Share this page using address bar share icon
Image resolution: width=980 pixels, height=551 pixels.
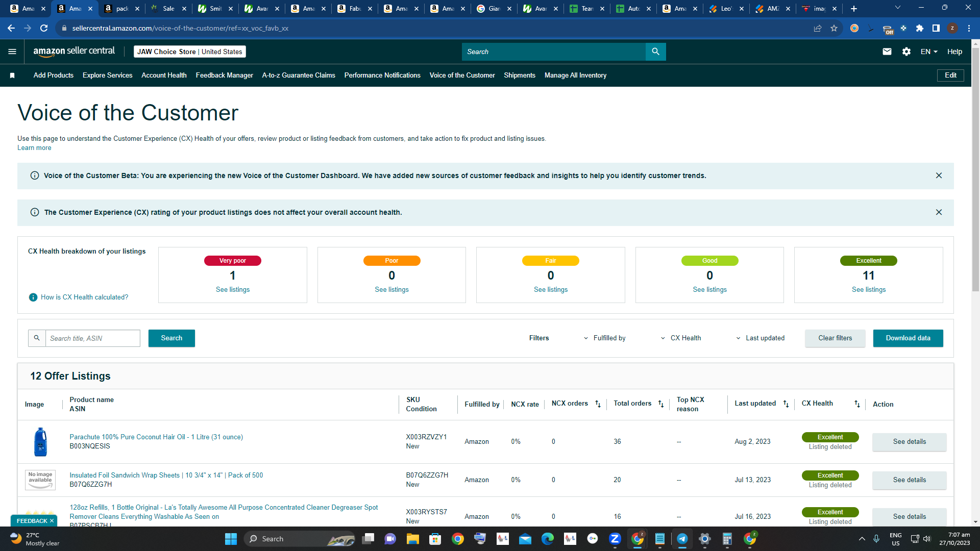pyautogui.click(x=818, y=29)
